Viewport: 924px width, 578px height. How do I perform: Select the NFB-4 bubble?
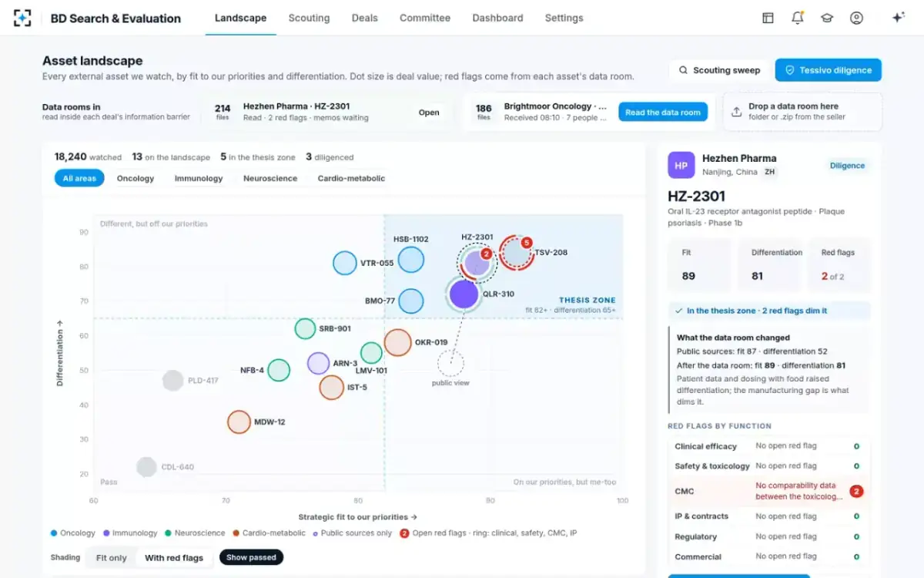click(x=278, y=370)
